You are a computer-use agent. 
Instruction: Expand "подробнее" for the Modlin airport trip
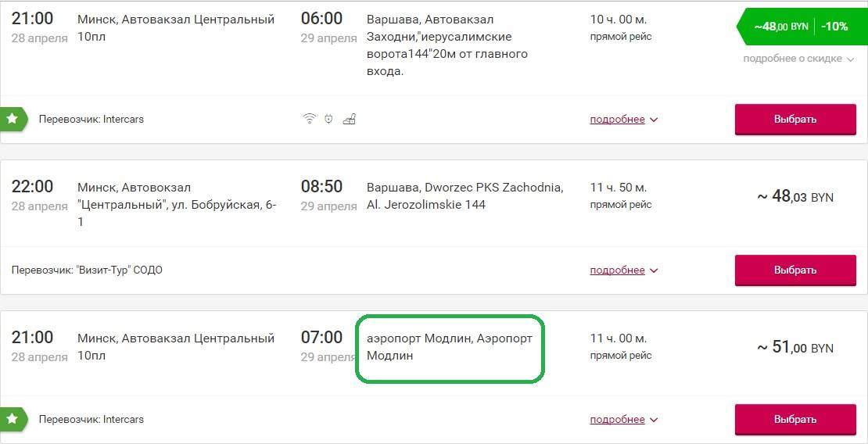(x=624, y=419)
